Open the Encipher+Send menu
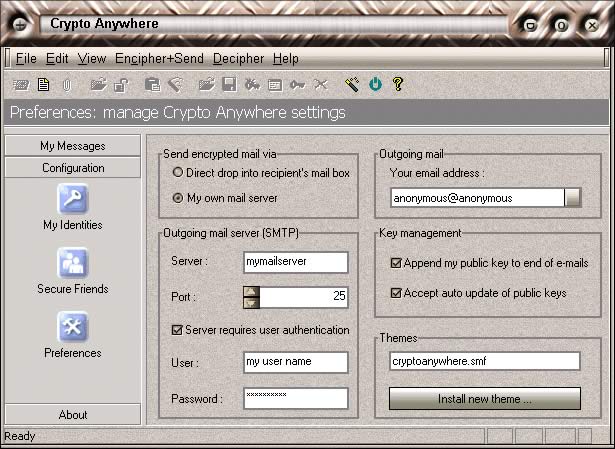Image resolution: width=615 pixels, height=449 pixels. 159,58
